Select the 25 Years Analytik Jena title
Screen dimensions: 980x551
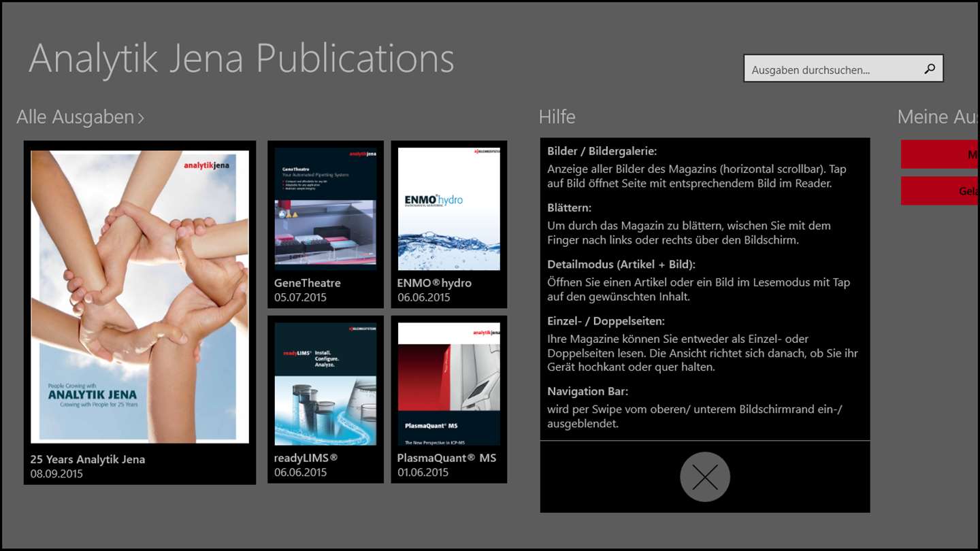[x=88, y=459]
